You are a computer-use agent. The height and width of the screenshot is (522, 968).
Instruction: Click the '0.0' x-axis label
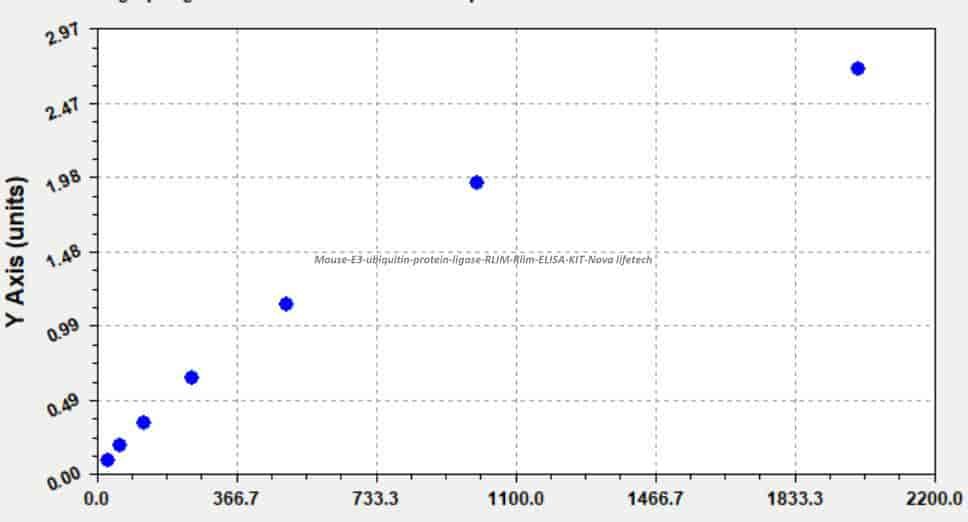pyautogui.click(x=96, y=499)
